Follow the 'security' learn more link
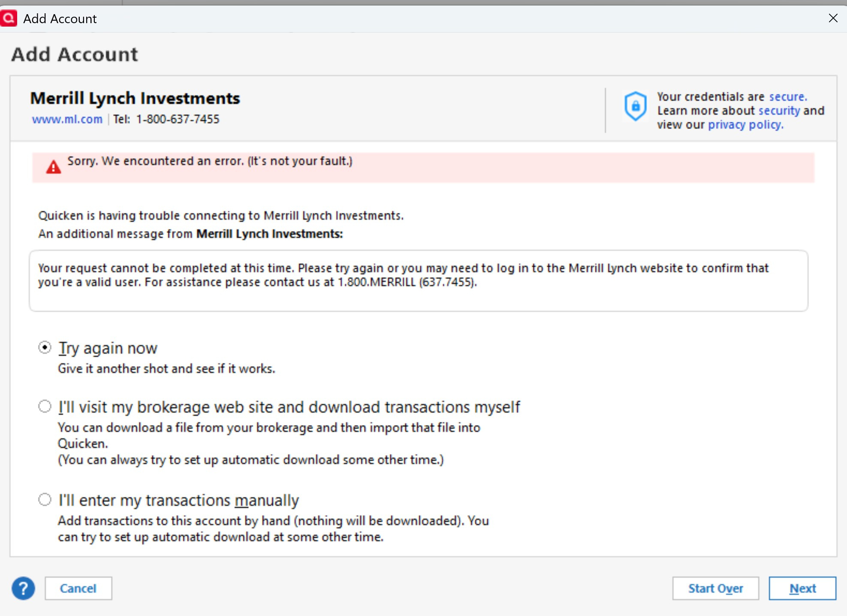Screen dimensions: 847x616 pyautogui.click(x=779, y=111)
